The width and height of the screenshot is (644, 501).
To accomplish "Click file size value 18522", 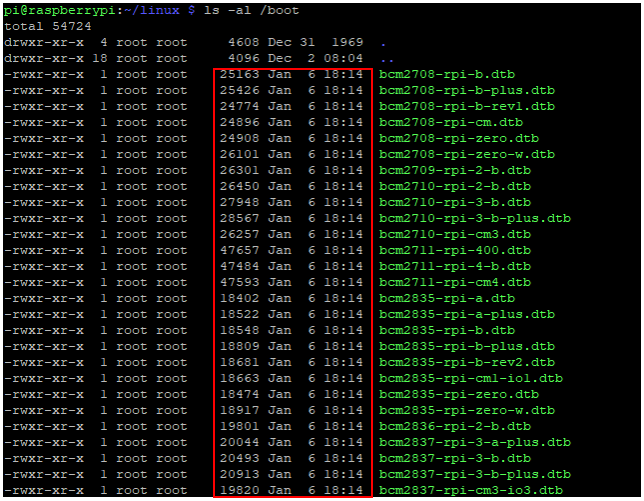I will [239, 315].
